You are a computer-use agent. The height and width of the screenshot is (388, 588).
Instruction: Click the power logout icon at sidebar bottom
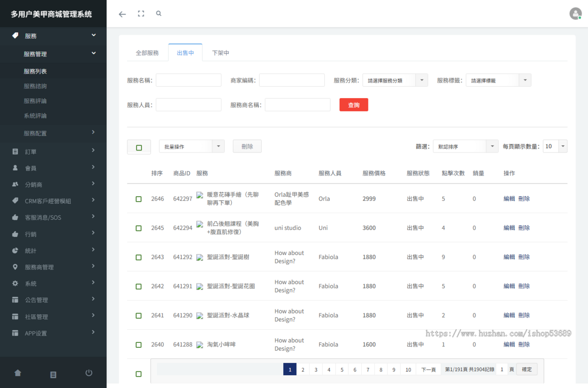tap(89, 373)
